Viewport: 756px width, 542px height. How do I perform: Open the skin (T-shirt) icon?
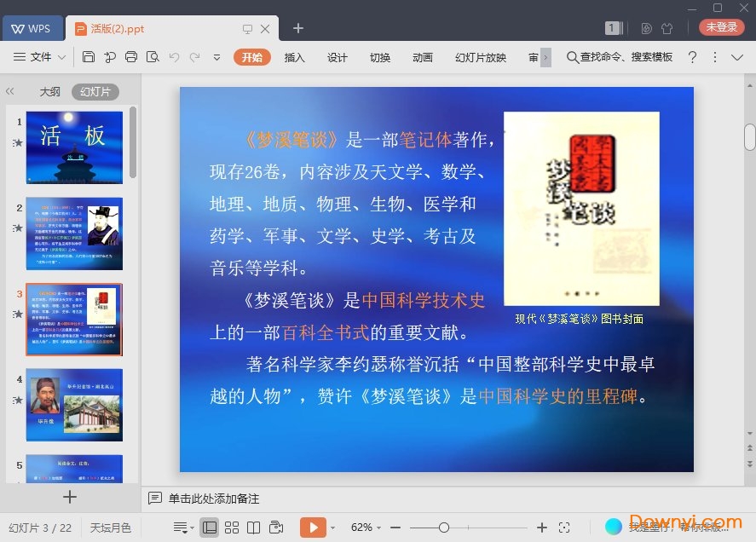click(x=667, y=28)
